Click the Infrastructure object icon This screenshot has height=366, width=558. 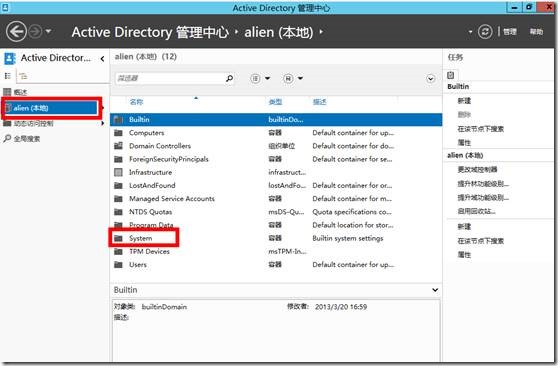point(118,172)
